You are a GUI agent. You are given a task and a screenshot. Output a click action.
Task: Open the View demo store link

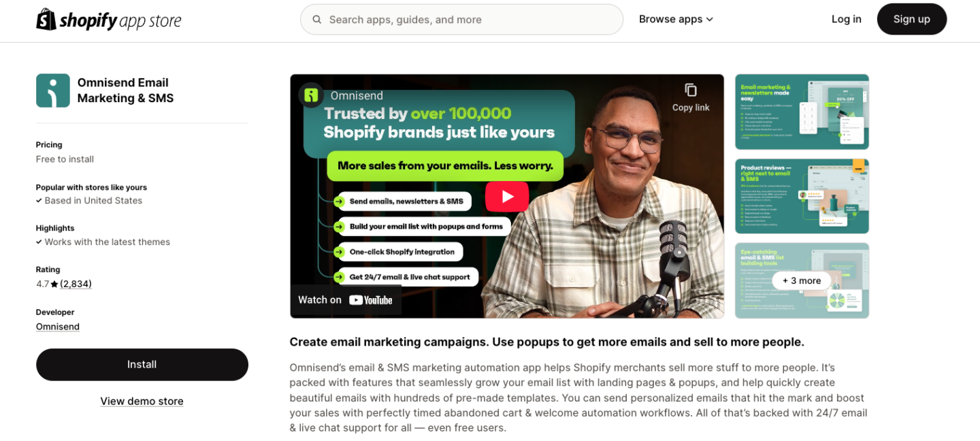pyautogui.click(x=142, y=402)
